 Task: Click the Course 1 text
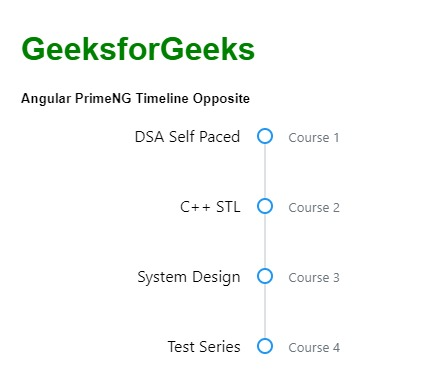[x=314, y=138]
